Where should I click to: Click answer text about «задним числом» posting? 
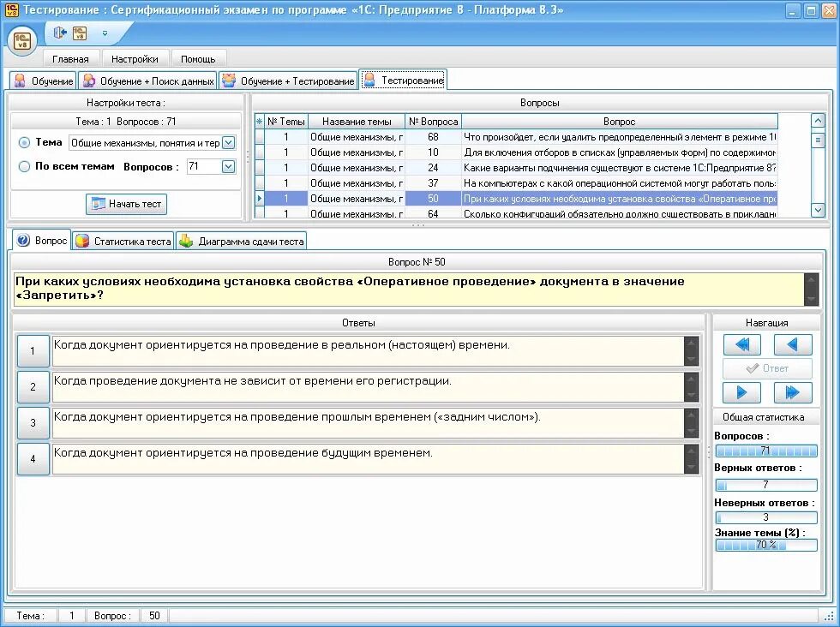coord(297,416)
